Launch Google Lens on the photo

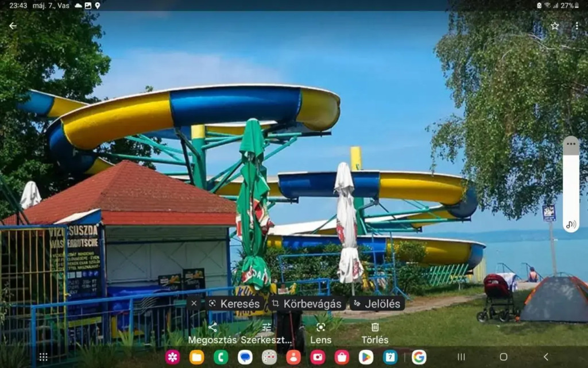(320, 333)
